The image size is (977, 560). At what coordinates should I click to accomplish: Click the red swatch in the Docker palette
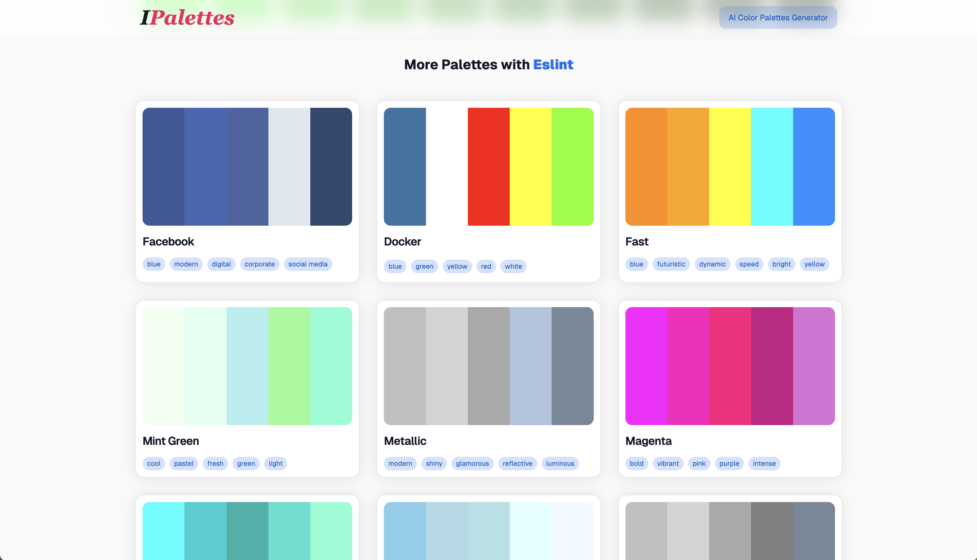[488, 167]
